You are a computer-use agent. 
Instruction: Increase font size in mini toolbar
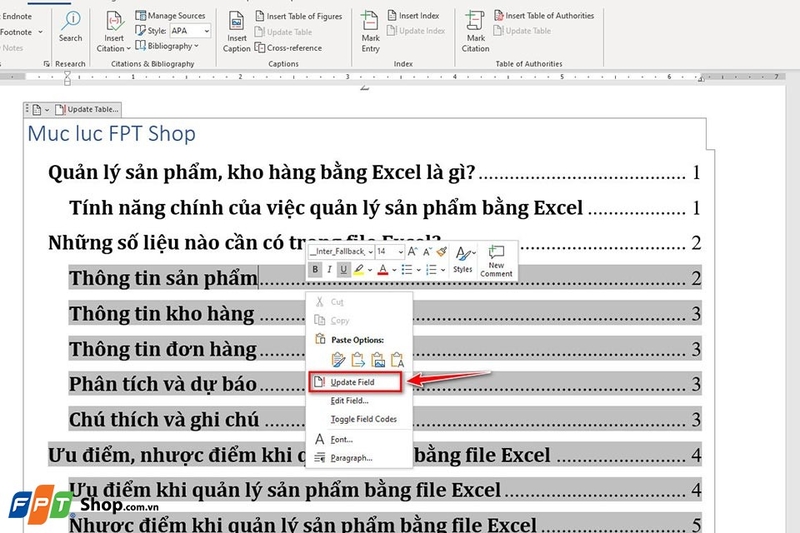[x=412, y=251]
